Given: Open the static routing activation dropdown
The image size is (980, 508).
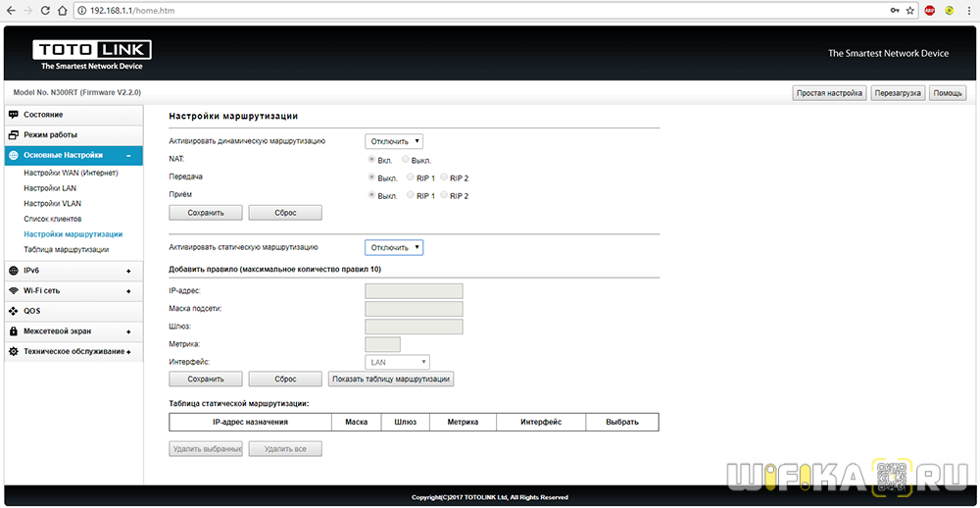Looking at the screenshot, I should click(394, 247).
